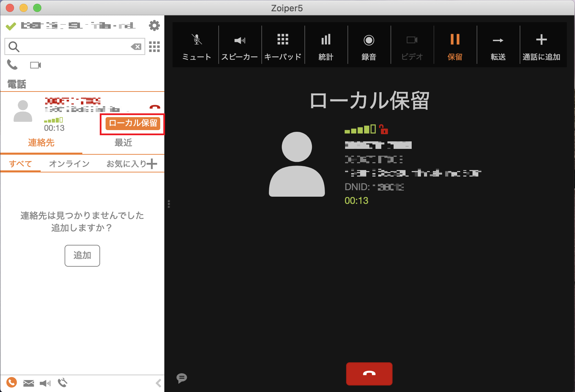Open messages envelope icon in bottom bar
The height and width of the screenshot is (392, 575).
(29, 383)
